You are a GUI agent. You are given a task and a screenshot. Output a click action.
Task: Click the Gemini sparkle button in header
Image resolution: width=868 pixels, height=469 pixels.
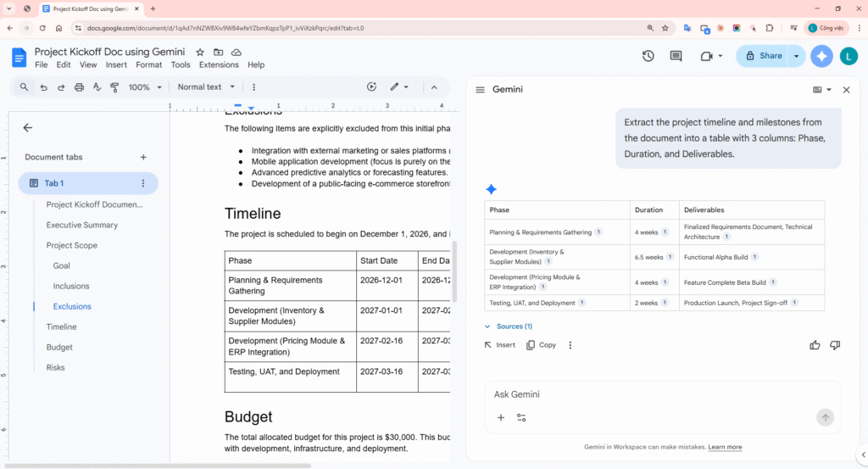pos(821,56)
